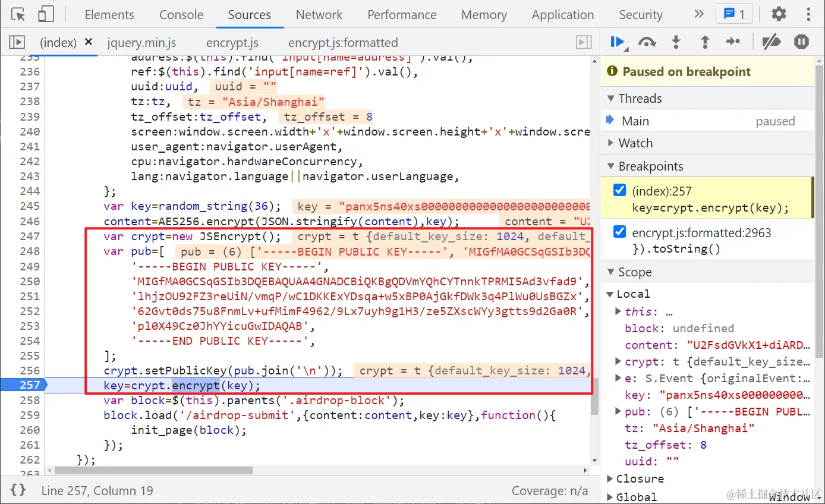The height and width of the screenshot is (504, 825).
Task: Set breakpoint on line number 245
Action: click(30, 206)
